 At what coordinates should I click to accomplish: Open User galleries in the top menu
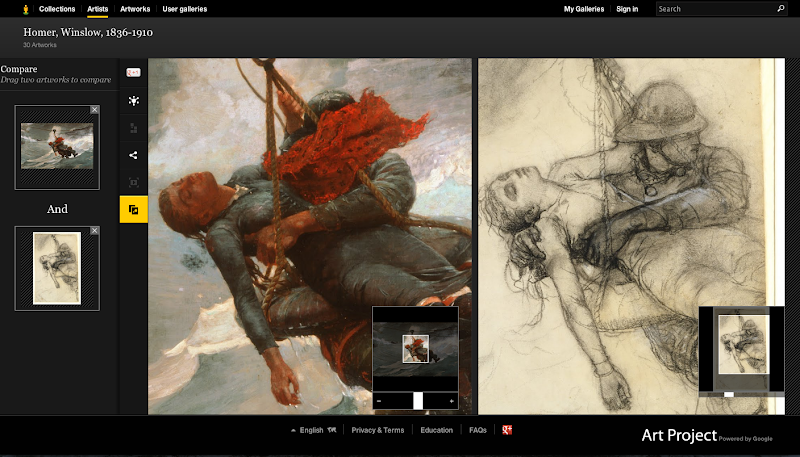point(185,9)
